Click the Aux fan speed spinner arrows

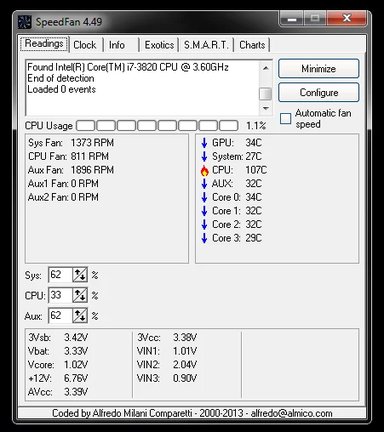tap(80, 316)
